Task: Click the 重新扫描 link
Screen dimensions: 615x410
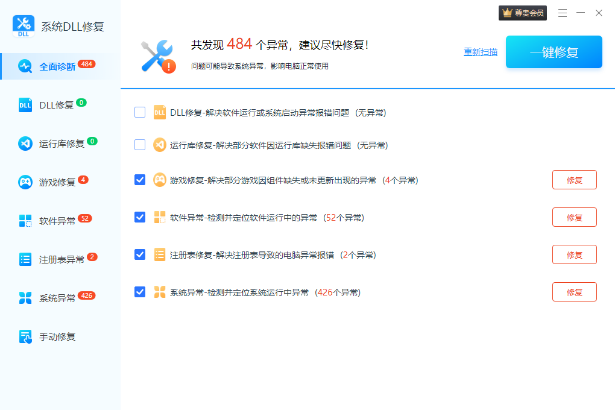Action: click(479, 52)
